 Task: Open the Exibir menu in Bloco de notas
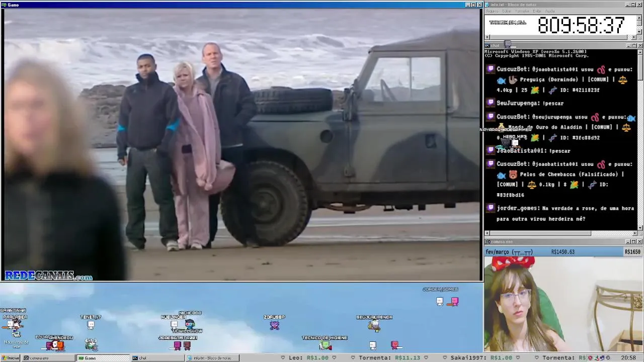pos(537,11)
